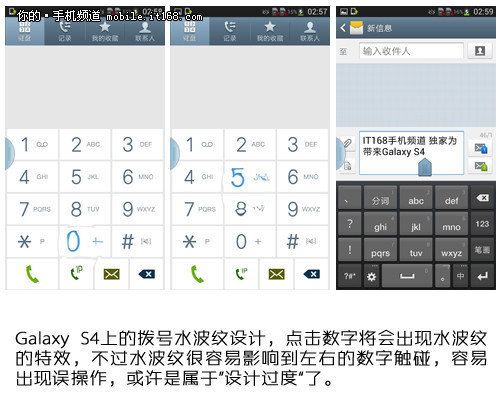This screenshot has width=500, height=400.
Task: Tap the ghi key on keyboard
Action: pyautogui.click(x=380, y=224)
